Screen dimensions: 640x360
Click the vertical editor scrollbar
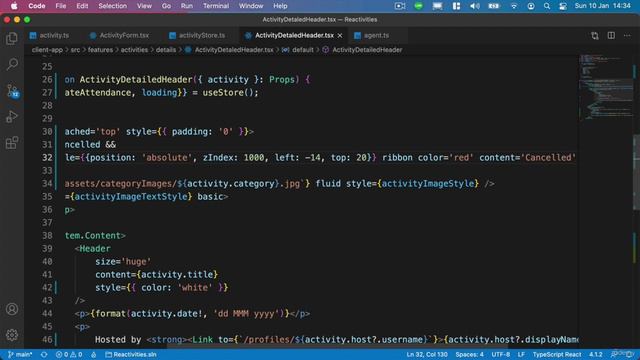point(636,173)
